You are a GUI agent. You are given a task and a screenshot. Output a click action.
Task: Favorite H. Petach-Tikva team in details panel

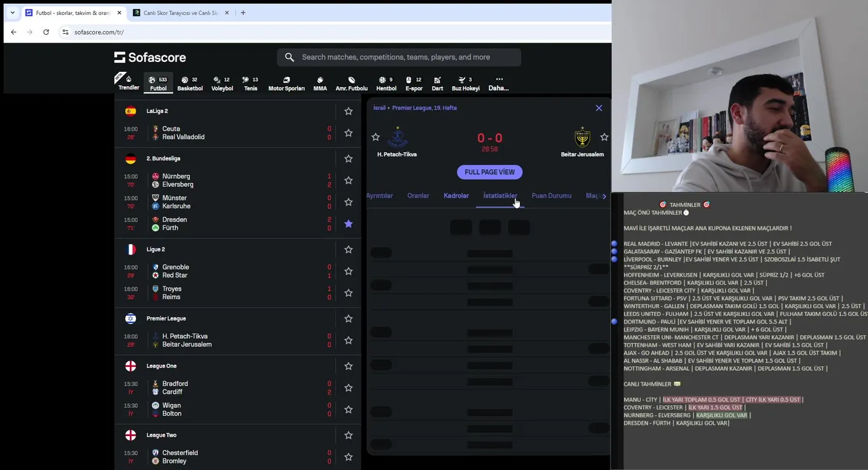tap(376, 137)
